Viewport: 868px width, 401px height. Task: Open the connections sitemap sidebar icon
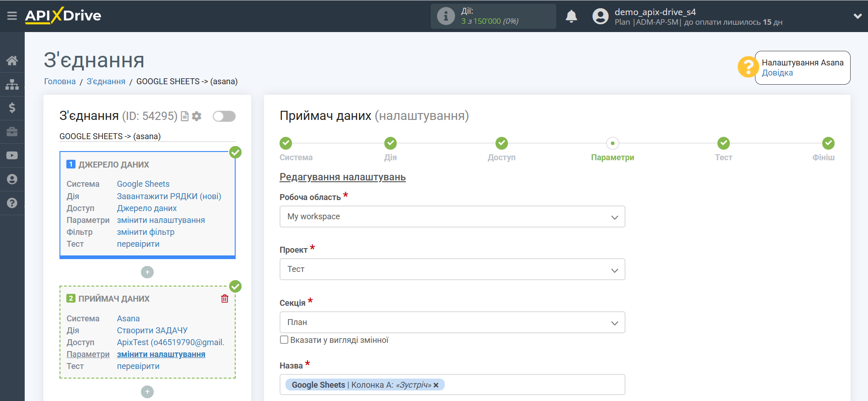click(12, 84)
